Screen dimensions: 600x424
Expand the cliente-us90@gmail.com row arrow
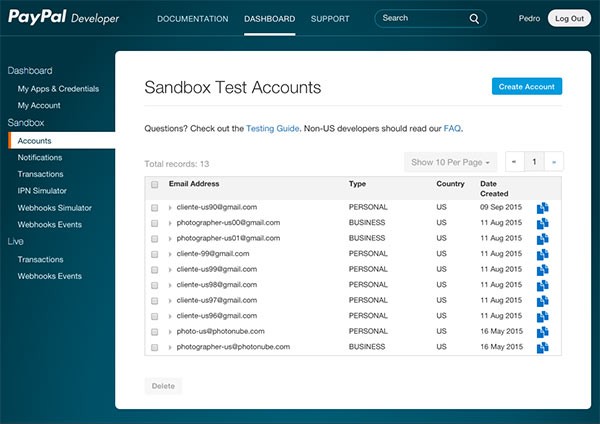170,208
